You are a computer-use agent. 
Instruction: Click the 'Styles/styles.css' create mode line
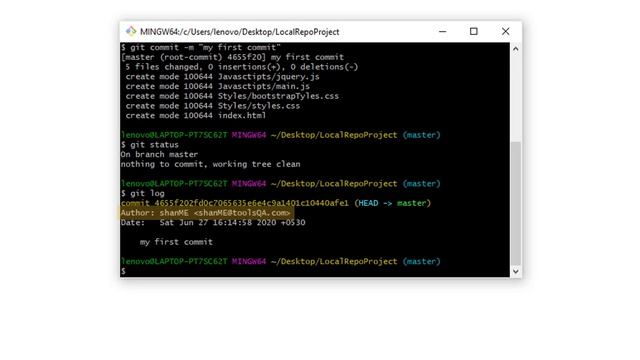click(213, 106)
